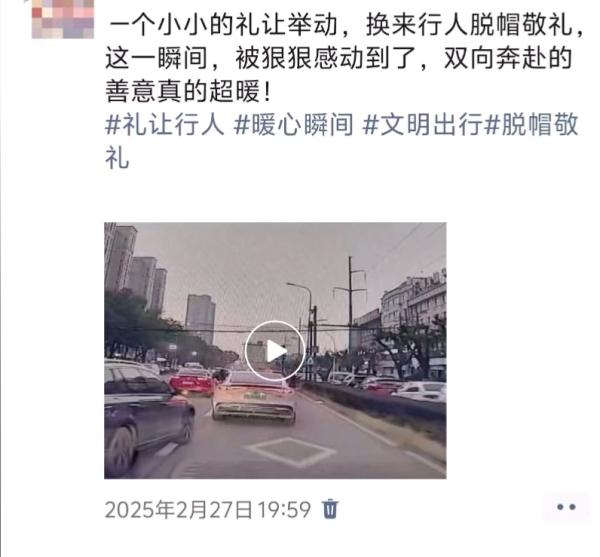Click the trash delete icon beside timestamp
This screenshot has height=557, width=600.
pos(330,509)
